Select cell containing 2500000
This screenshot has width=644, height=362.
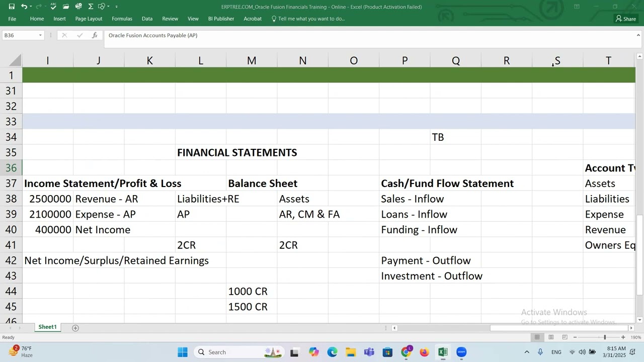pos(48,199)
